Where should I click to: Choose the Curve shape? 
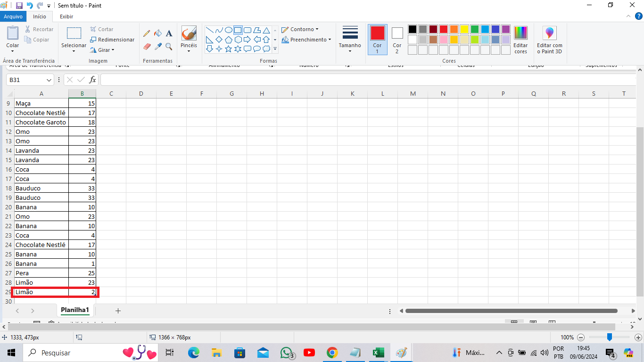point(219,30)
